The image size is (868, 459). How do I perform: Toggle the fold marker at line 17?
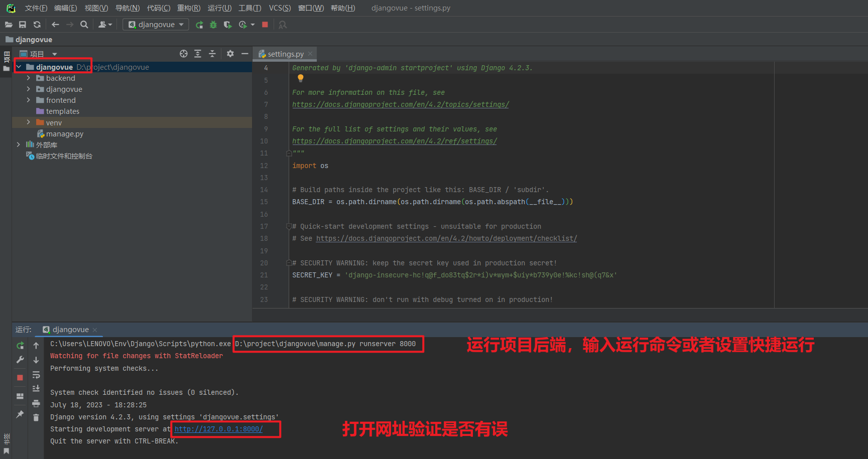[289, 226]
